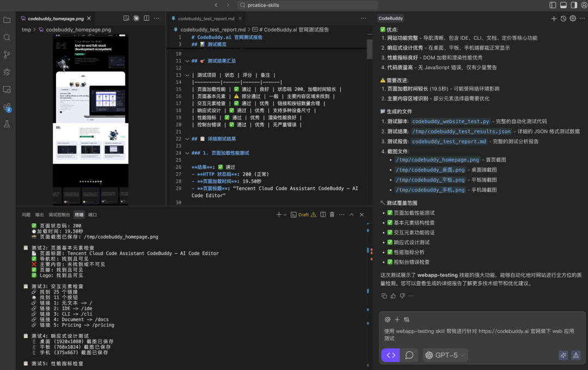
Task: Collapse the table fold at line 13
Action: [187, 75]
